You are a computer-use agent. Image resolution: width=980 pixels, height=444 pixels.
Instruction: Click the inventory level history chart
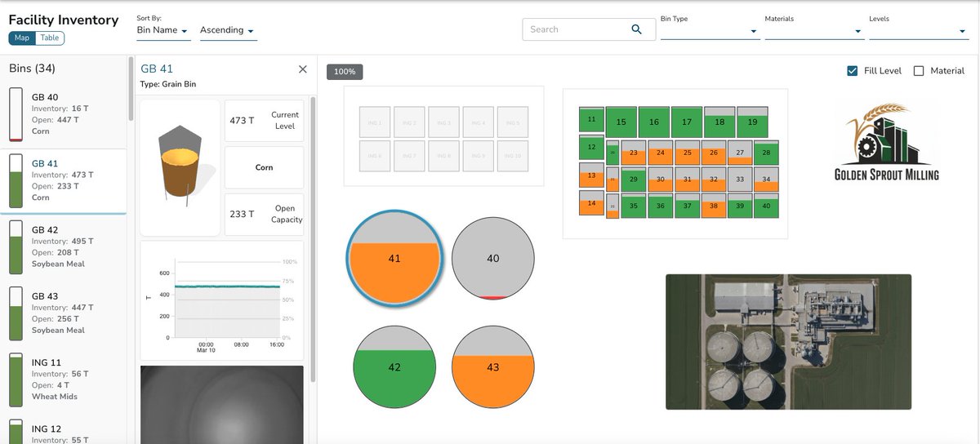click(222, 300)
